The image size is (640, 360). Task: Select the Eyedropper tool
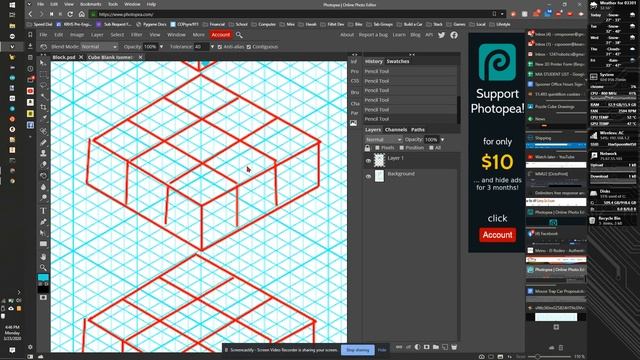coord(43,119)
